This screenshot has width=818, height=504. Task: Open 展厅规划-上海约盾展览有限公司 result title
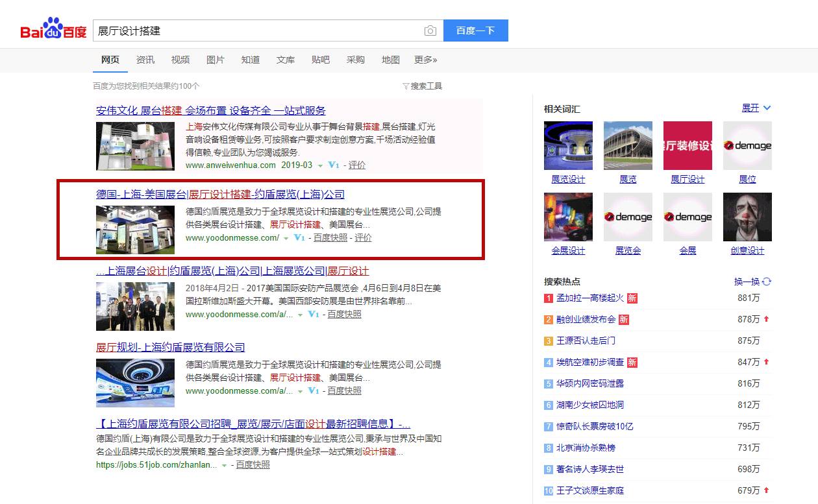pos(171,347)
